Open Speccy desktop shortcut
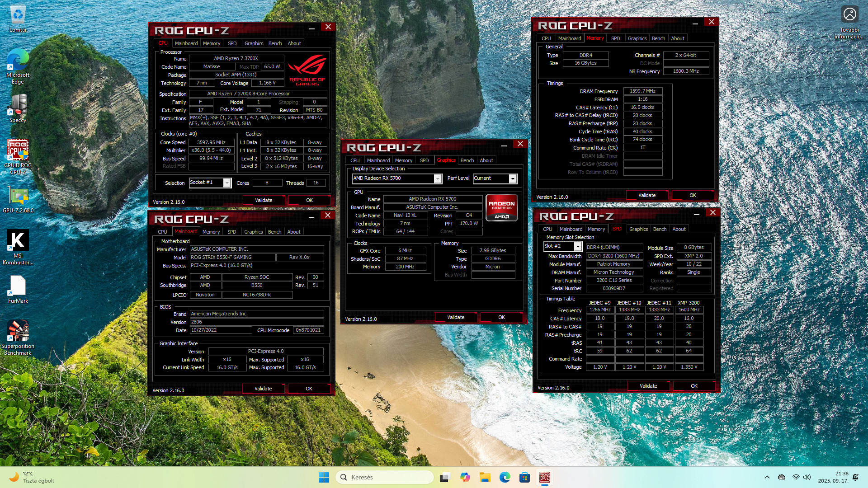Viewport: 868px width, 488px height. 18,106
